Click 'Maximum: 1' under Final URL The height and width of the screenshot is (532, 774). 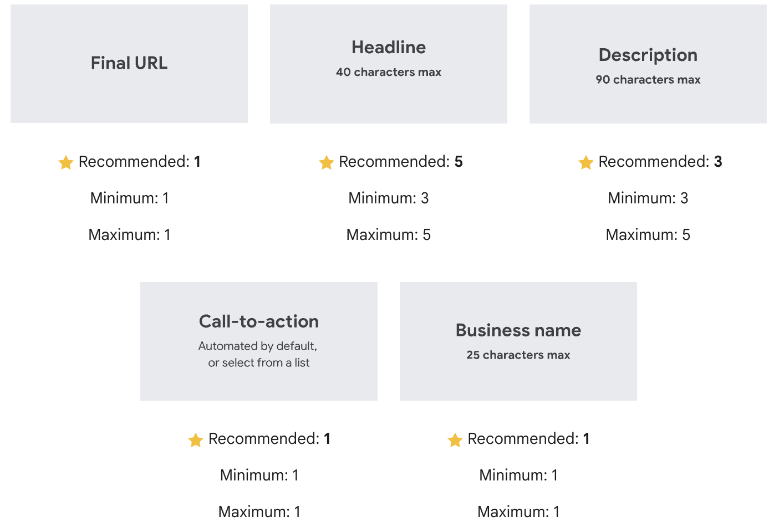pos(129,235)
